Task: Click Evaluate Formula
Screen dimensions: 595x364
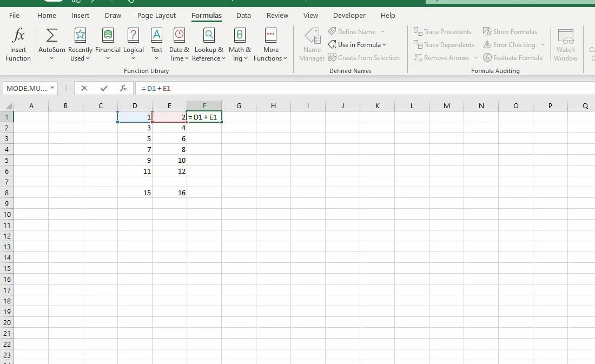Action: 513,58
